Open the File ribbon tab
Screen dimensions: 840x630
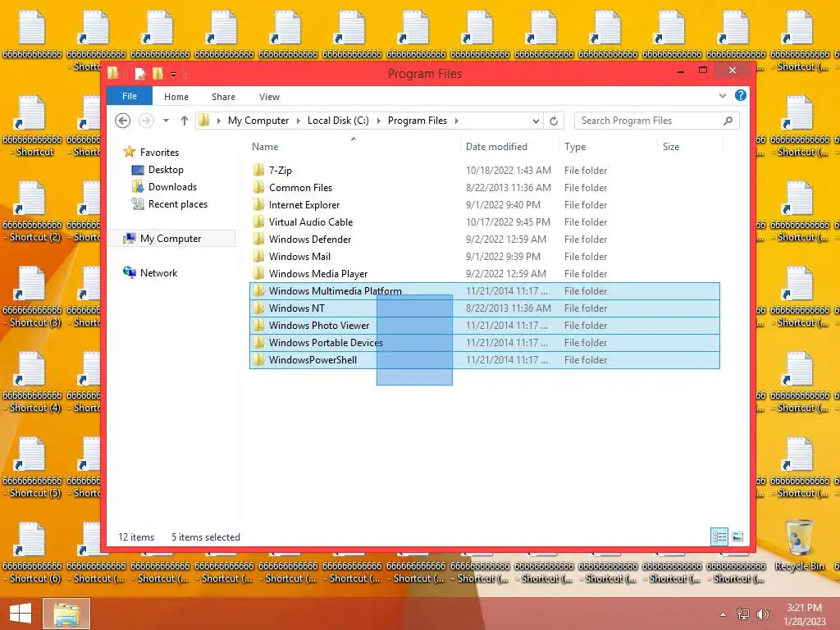coord(130,96)
